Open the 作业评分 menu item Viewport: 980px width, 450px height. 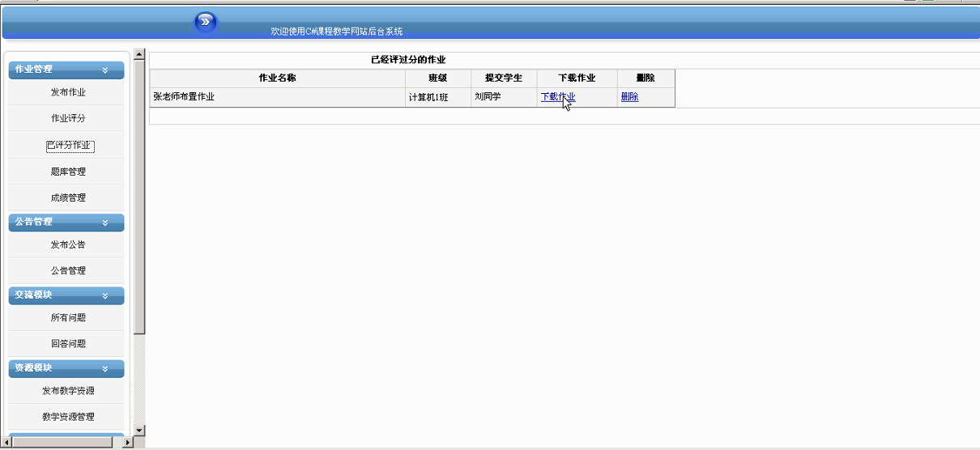[68, 118]
